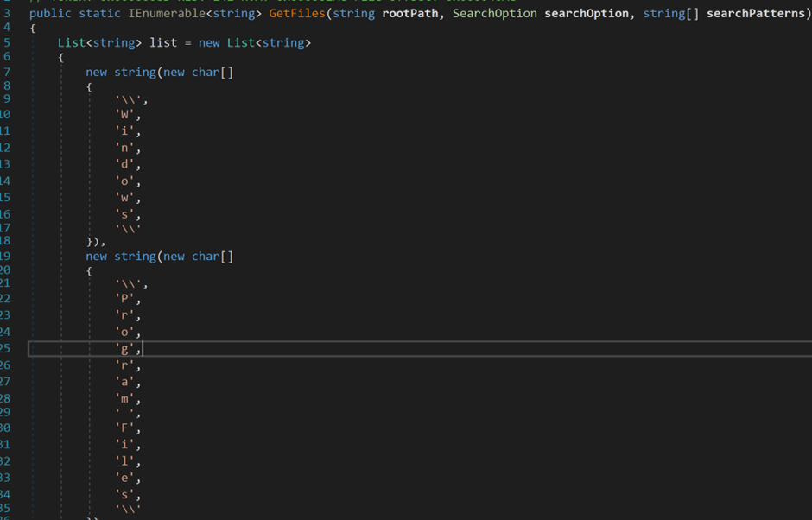Screen dimensions: 812x520
Task: Click the space char literal on line 29
Action: (124, 413)
